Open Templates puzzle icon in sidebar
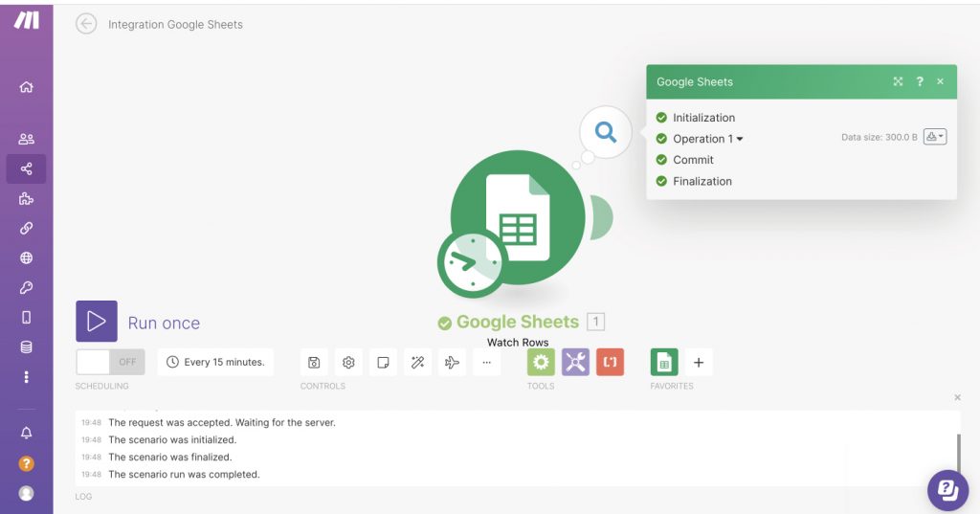 tap(26, 199)
